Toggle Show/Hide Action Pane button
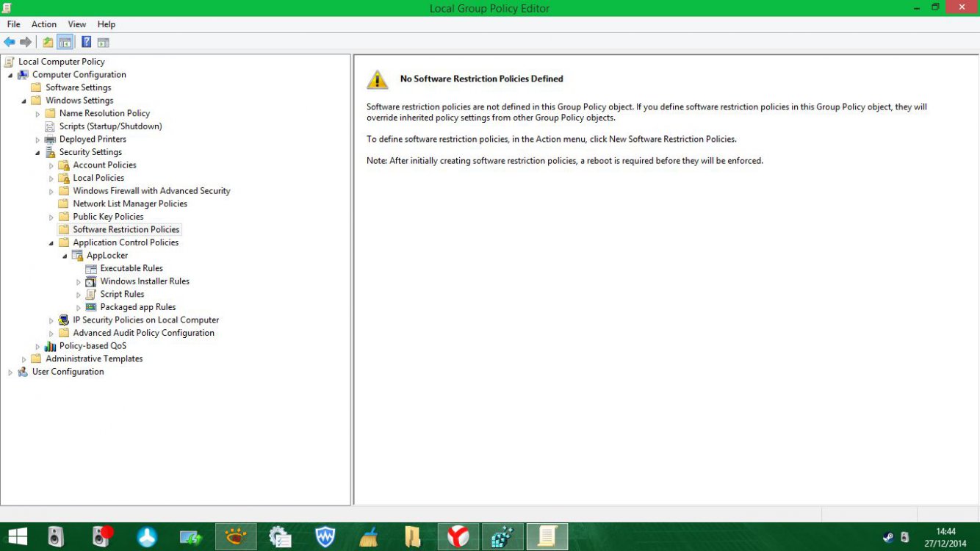The height and width of the screenshot is (551, 980). (x=104, y=42)
